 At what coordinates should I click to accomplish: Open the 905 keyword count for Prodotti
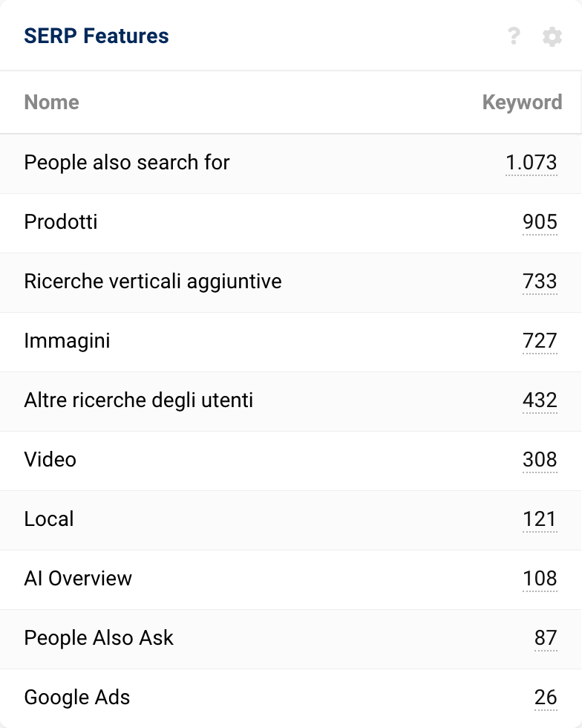tap(540, 222)
